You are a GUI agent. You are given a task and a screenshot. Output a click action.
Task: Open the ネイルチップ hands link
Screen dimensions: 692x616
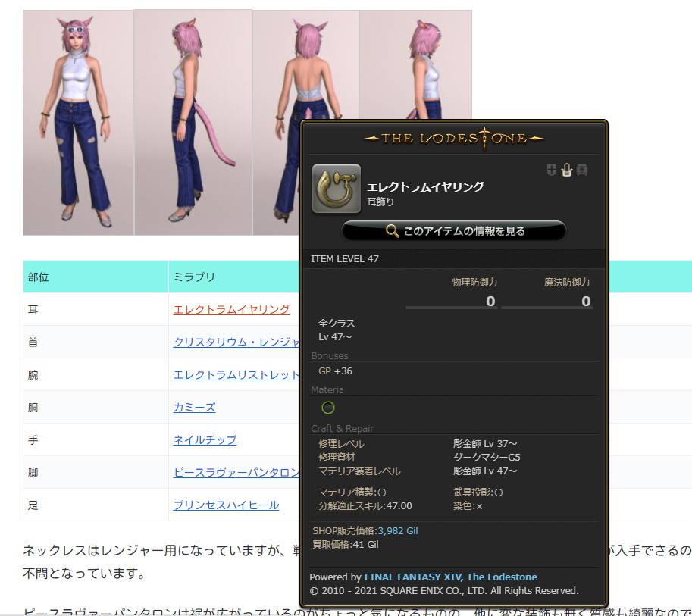[x=205, y=440]
